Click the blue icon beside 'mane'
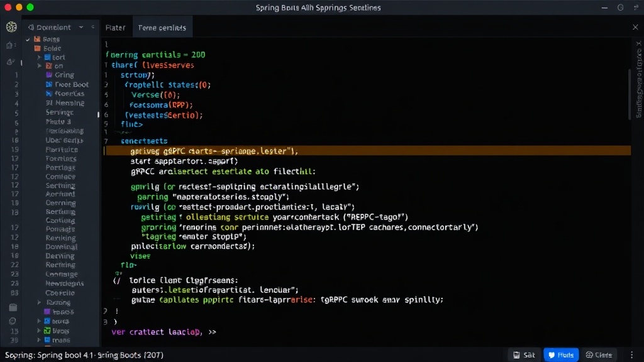Viewport: 644px width, 362px height. click(x=47, y=340)
